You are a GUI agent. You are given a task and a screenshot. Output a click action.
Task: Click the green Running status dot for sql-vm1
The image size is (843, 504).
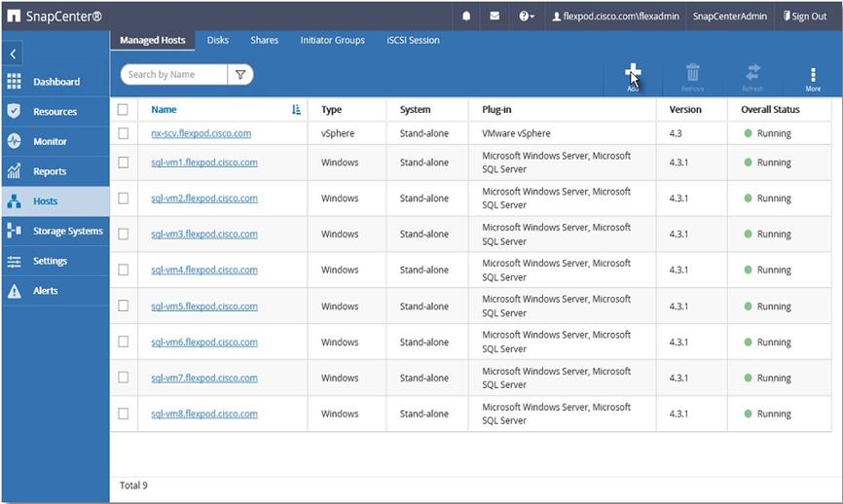748,162
